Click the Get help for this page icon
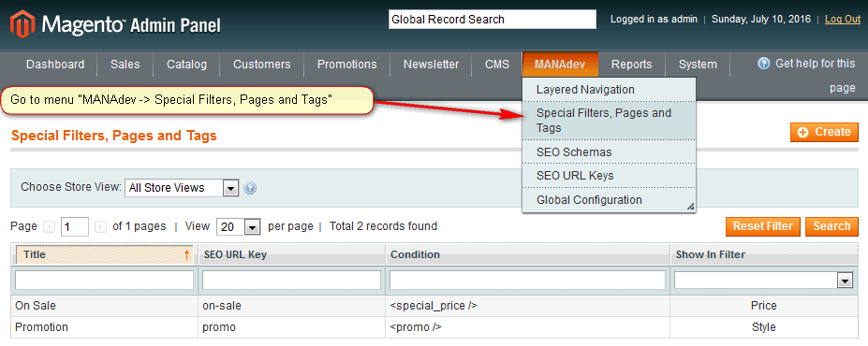 tap(764, 64)
